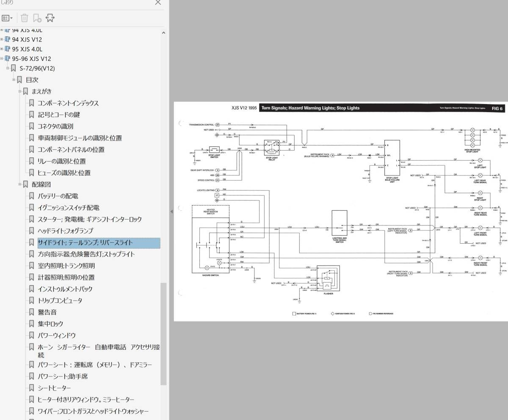This screenshot has width=508, height=420.
Task: Go to 目次 bookmark
Action: coord(32,80)
